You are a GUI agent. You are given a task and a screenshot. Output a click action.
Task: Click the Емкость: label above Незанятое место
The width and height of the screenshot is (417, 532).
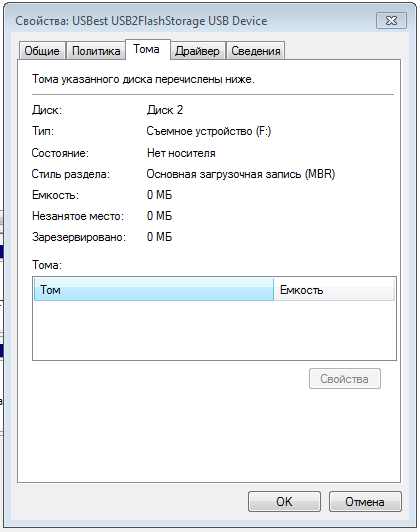pyautogui.click(x=55, y=195)
